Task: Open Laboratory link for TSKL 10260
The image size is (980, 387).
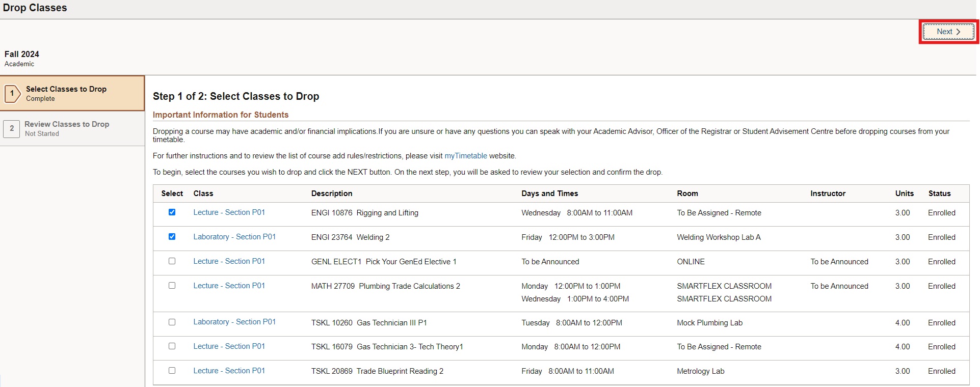Action: (x=234, y=322)
